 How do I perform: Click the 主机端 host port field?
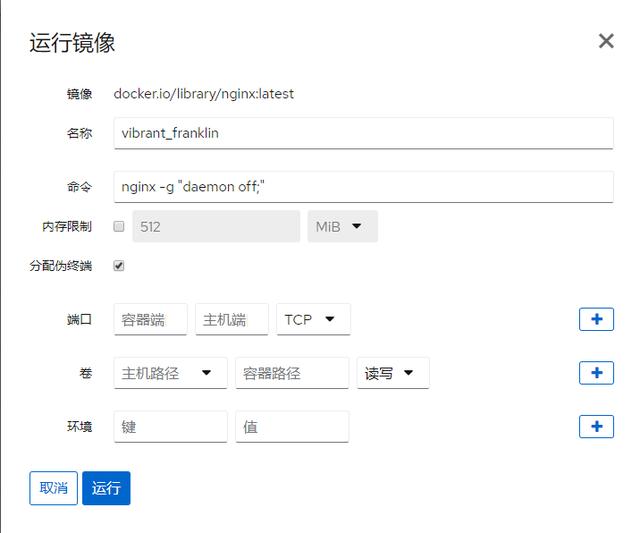pyautogui.click(x=232, y=319)
